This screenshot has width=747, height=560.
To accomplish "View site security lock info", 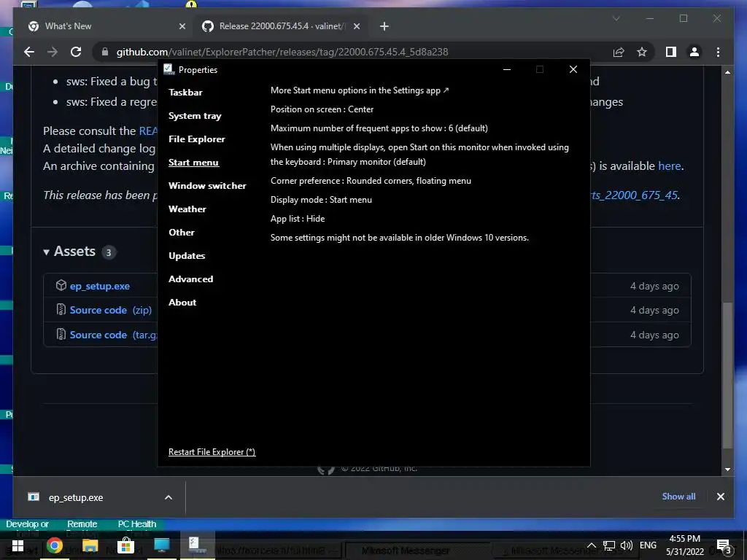I will [105, 52].
